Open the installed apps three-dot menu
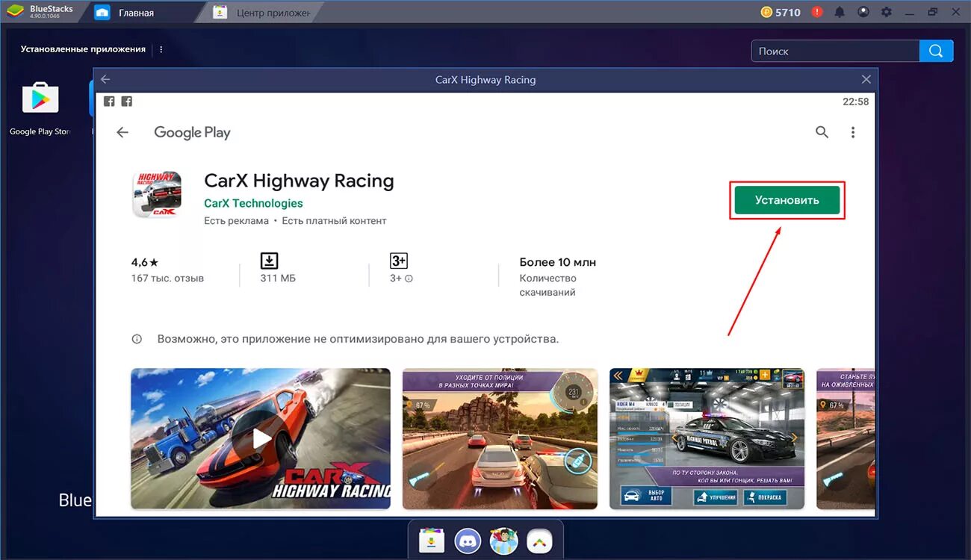Screen dimensions: 971x560 pyautogui.click(x=161, y=49)
